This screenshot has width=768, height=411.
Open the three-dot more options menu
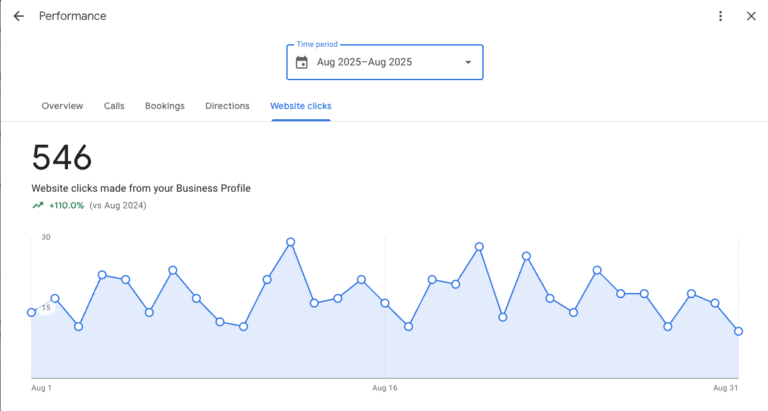tap(721, 16)
